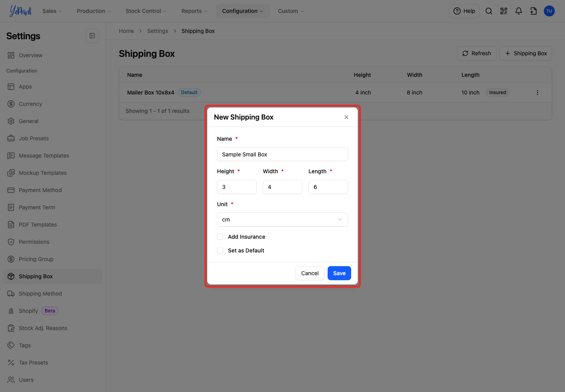Click the add Shipping Box button
This screenshot has width=565, height=392.
coord(526,53)
